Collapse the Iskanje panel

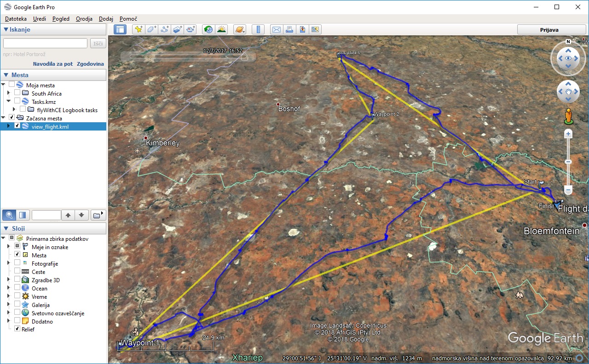6,29
